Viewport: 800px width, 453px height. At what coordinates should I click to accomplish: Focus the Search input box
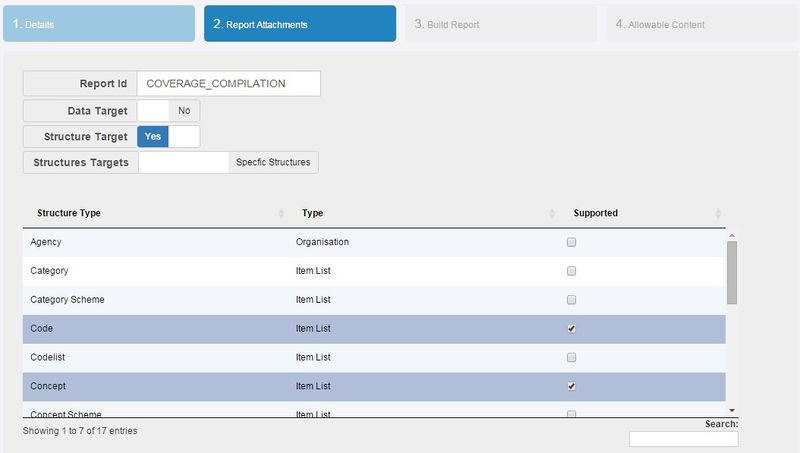tap(683, 439)
